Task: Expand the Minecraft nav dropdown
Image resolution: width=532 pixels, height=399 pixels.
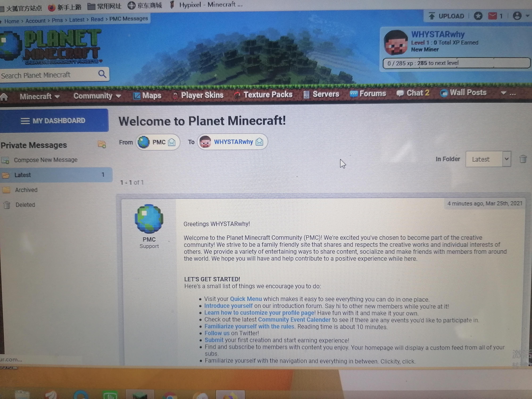Action: (40, 96)
